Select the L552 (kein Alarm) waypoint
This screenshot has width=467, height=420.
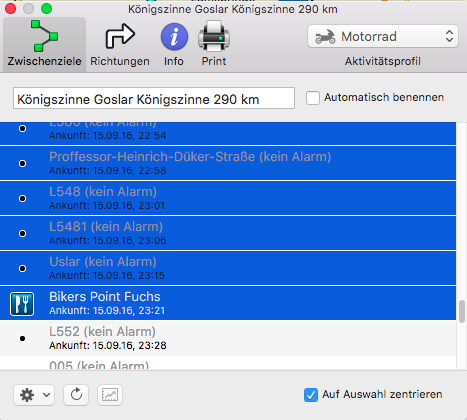tap(228, 338)
